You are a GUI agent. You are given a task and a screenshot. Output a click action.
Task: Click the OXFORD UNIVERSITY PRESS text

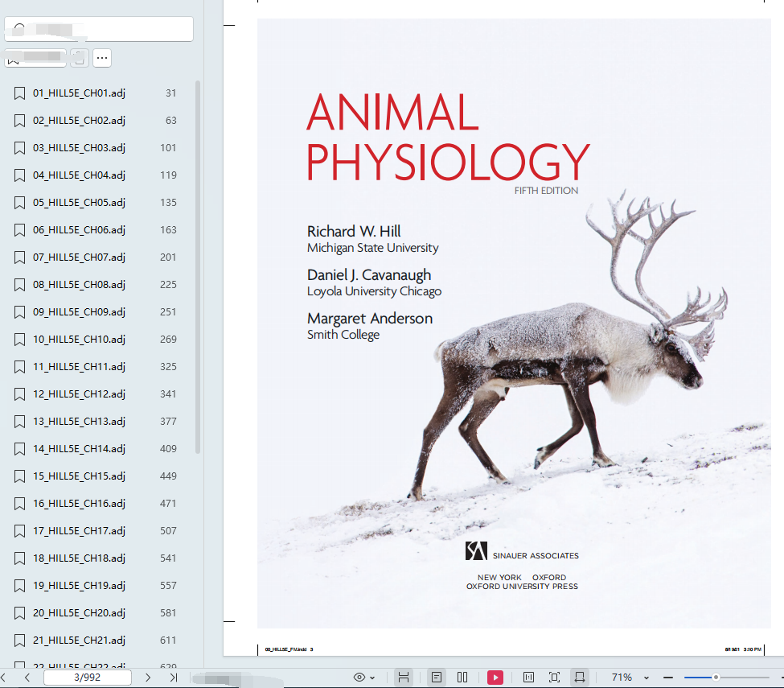click(522, 587)
